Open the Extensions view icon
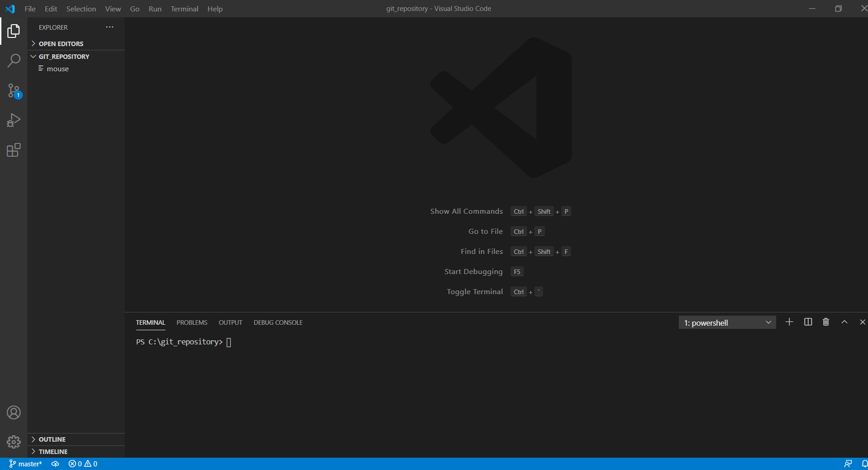Image resolution: width=868 pixels, height=470 pixels. point(14,150)
